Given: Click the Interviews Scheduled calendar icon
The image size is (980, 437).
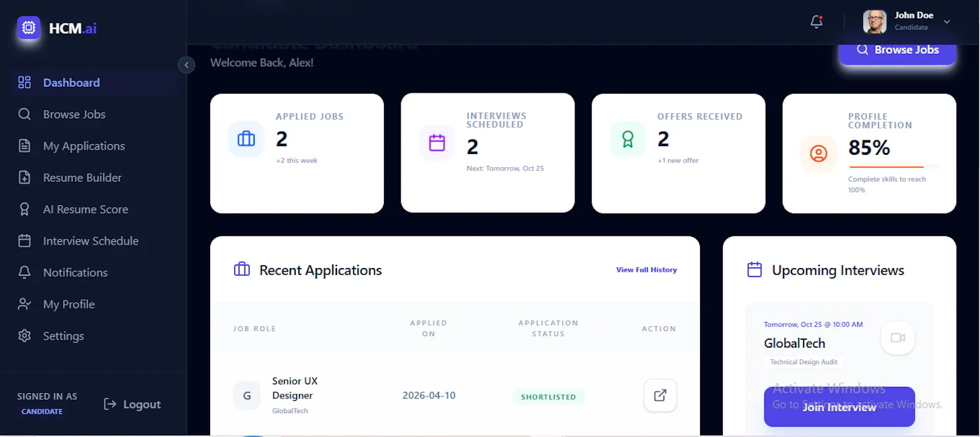Looking at the screenshot, I should coord(437,143).
